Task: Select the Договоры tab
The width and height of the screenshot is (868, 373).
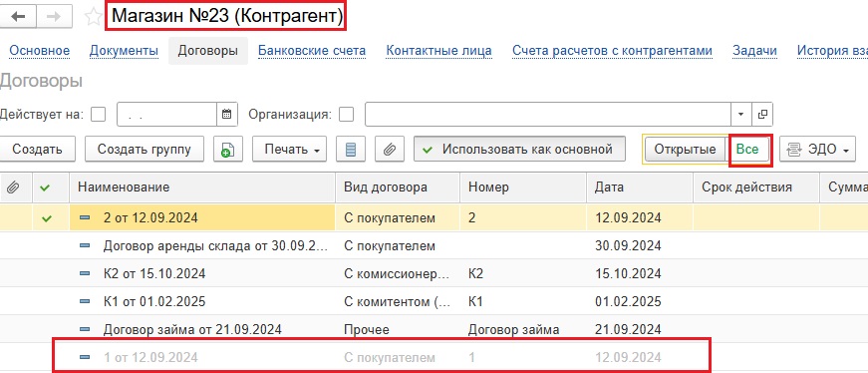Action: (x=208, y=51)
